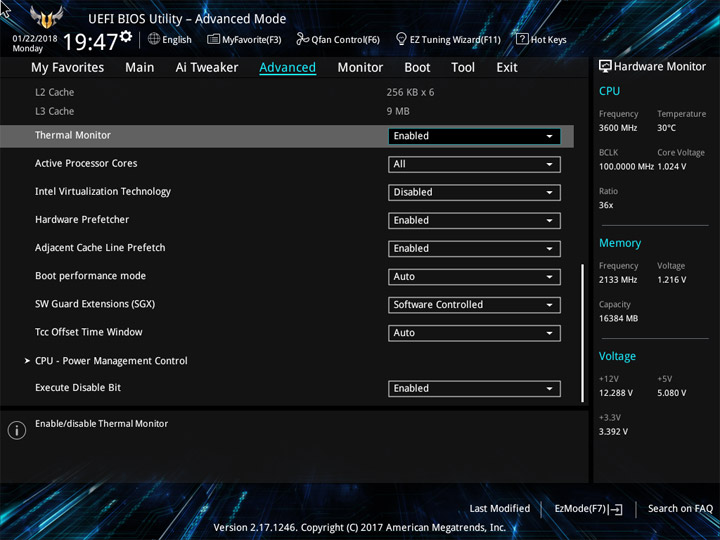Click the TUF logo emblem
The image size is (720, 540).
(x=46, y=17)
